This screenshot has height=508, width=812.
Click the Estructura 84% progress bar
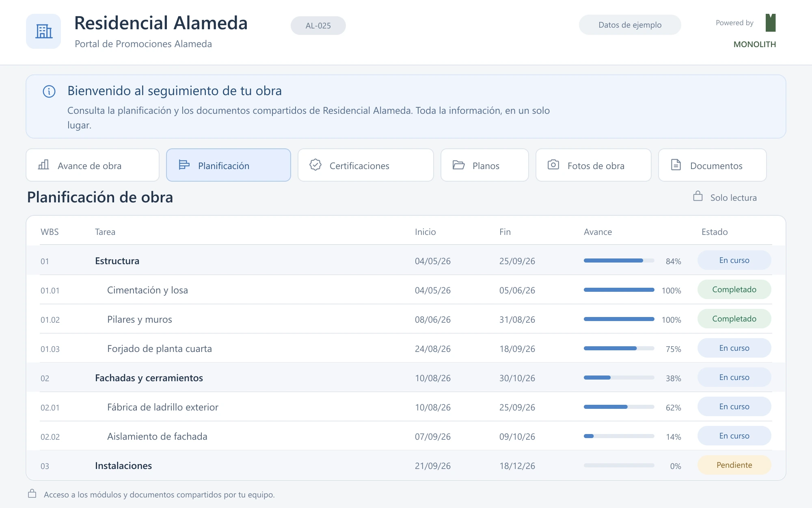pyautogui.click(x=619, y=261)
